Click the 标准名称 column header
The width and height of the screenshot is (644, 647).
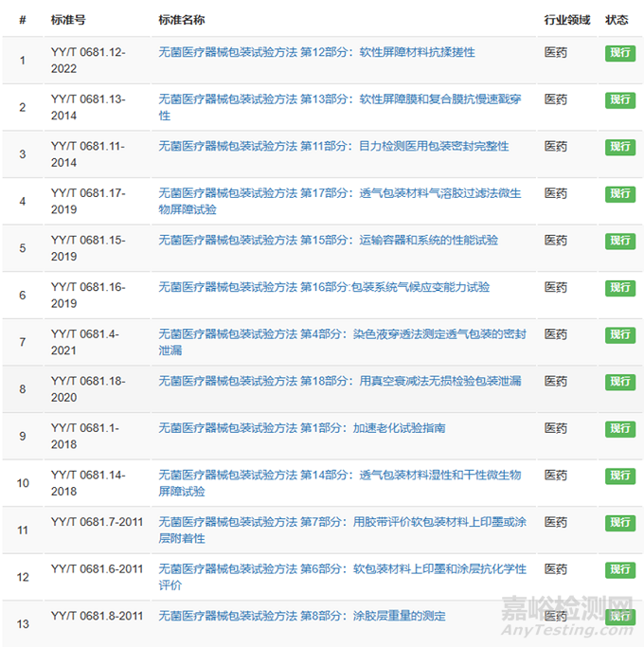click(x=181, y=20)
